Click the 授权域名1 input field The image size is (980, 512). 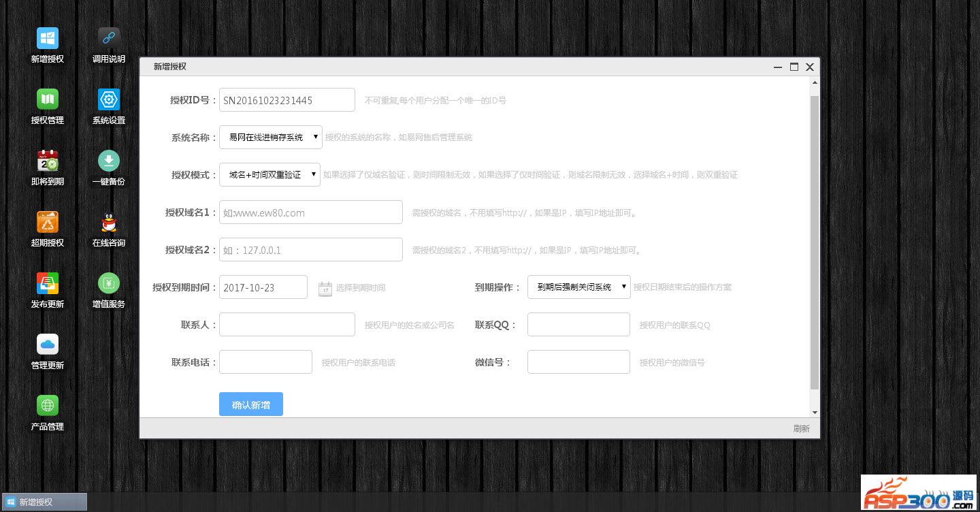point(311,212)
